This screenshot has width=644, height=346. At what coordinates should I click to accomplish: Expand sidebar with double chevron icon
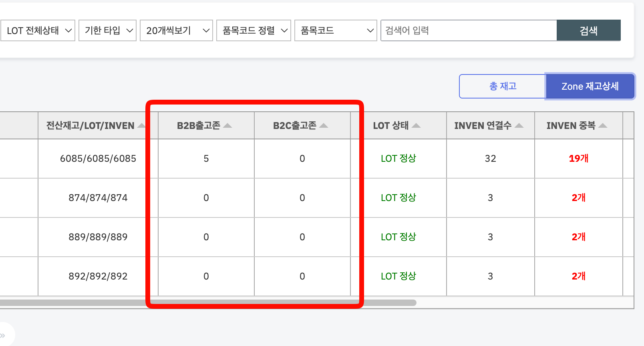(3, 335)
